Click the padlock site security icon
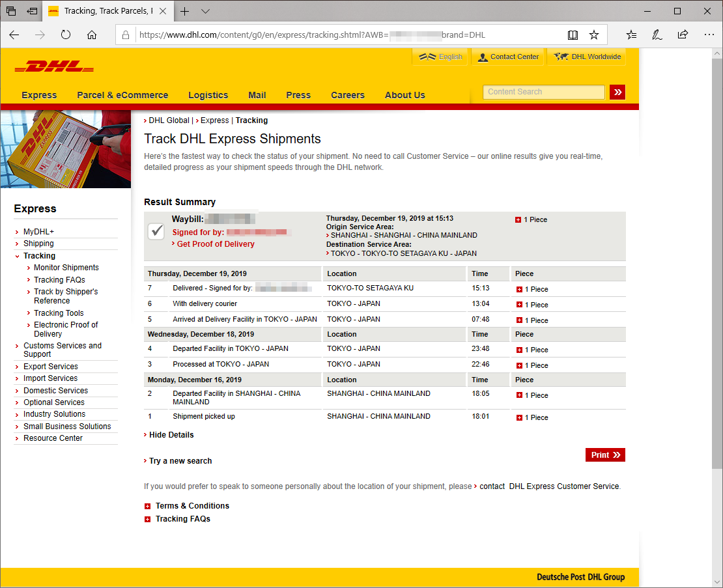723x588 pixels. click(x=126, y=35)
